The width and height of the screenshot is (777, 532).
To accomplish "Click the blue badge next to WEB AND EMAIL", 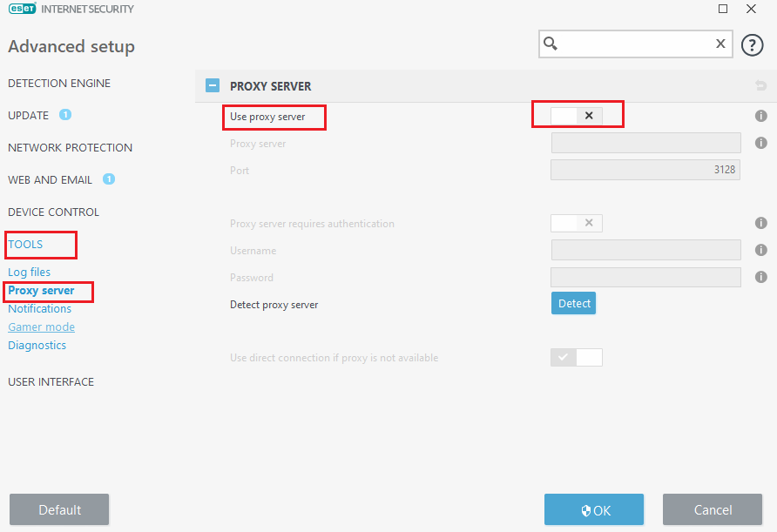I will pos(109,179).
